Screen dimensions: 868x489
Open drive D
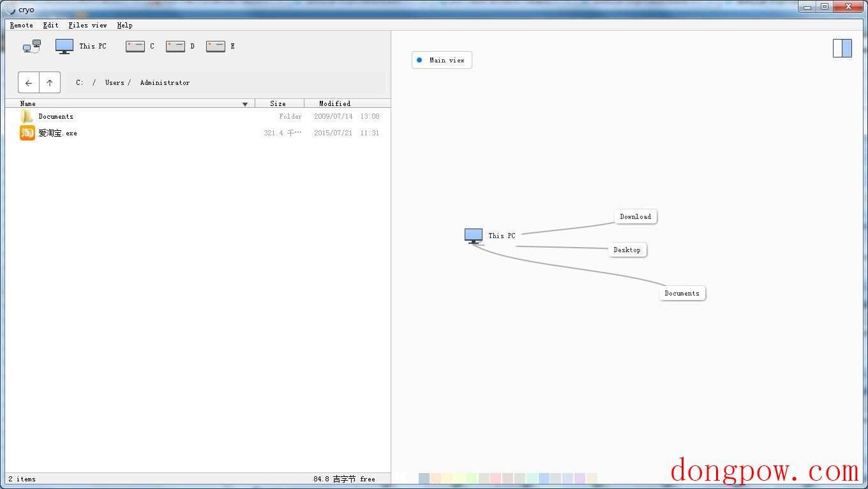181,46
